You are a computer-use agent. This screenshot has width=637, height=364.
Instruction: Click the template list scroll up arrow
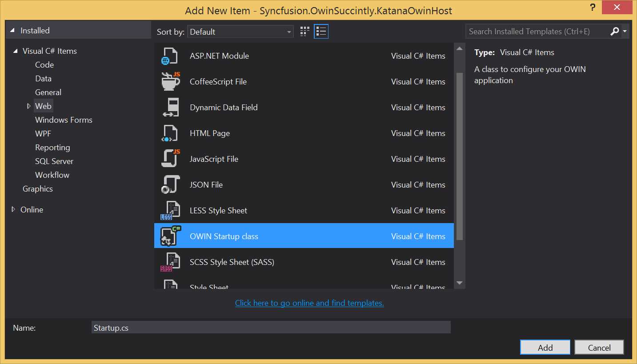(x=460, y=48)
